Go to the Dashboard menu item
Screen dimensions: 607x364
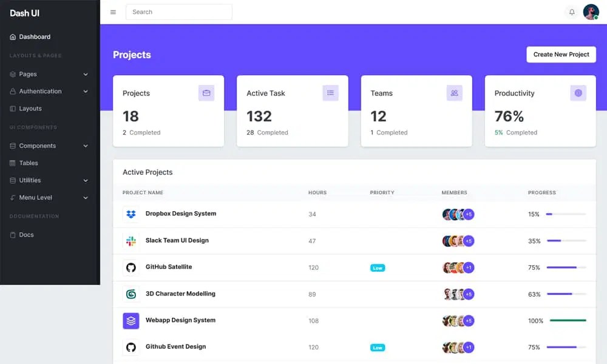coord(33,36)
